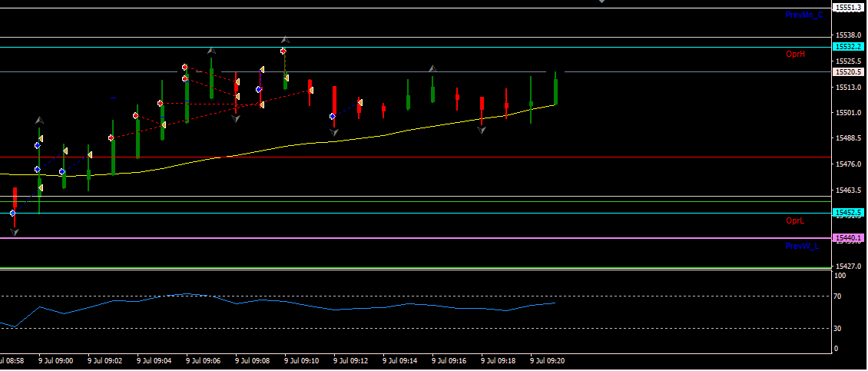
Task: Click the OprL line label
Action: coord(795,221)
